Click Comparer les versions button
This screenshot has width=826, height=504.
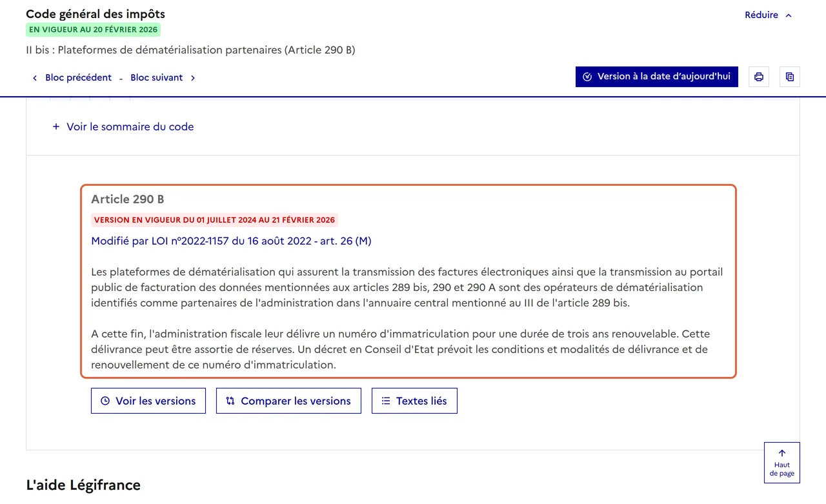tap(288, 401)
